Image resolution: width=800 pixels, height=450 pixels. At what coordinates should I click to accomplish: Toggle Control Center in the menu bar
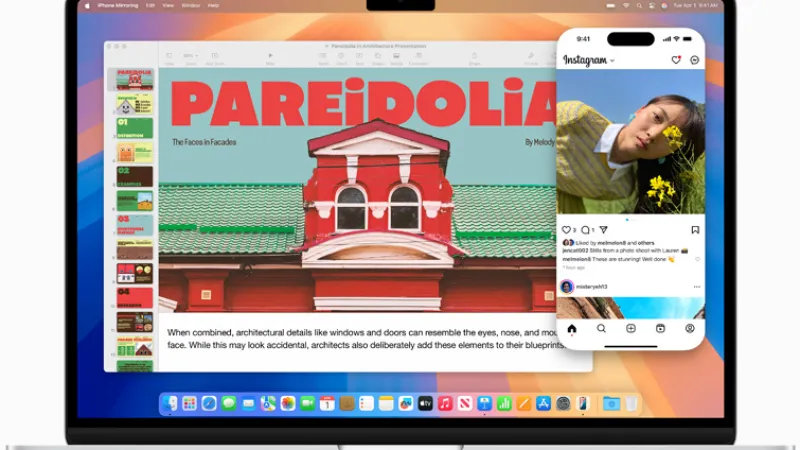point(652,6)
